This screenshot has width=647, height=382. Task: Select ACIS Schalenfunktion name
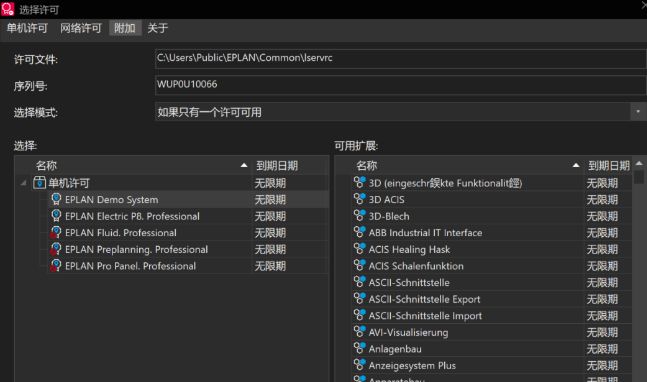pos(416,266)
